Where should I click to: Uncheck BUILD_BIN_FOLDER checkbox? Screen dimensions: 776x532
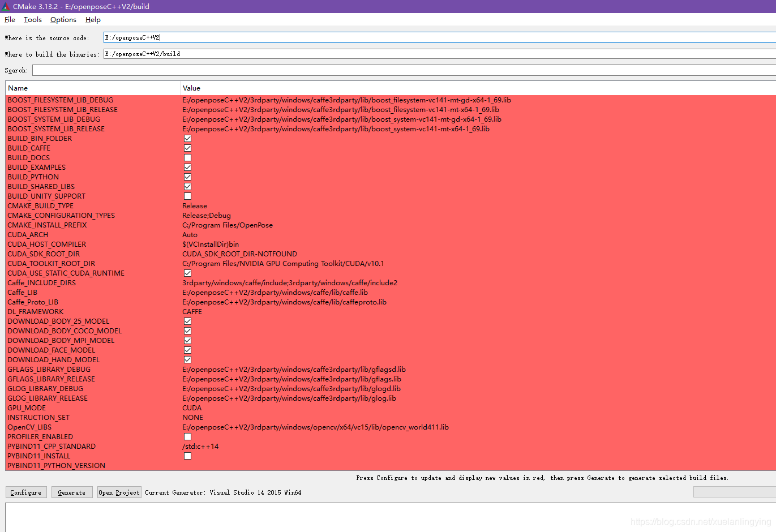pos(188,139)
